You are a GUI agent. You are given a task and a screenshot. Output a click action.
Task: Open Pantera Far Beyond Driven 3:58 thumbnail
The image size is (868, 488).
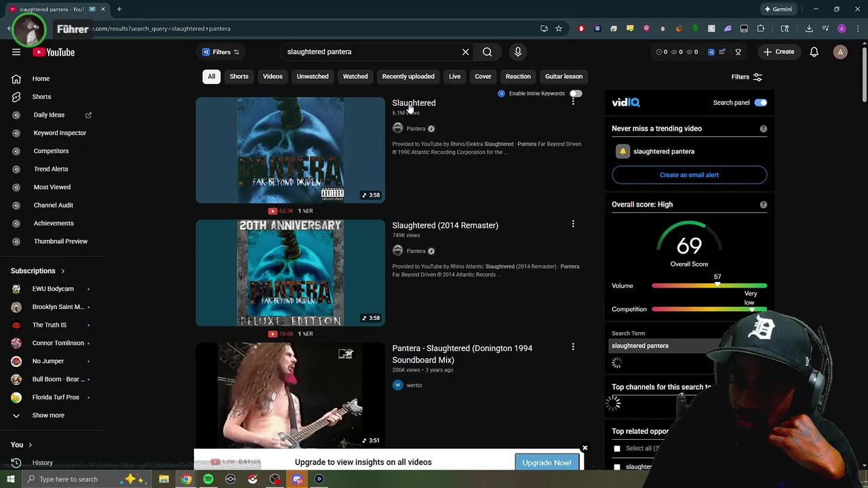[x=290, y=150]
